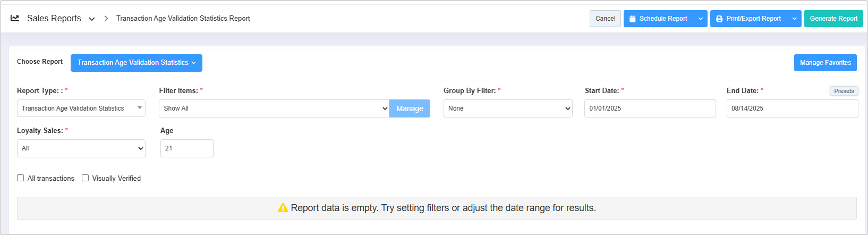The image size is (868, 235).
Task: Click the breadcrumb arrow separator
Action: click(x=106, y=19)
